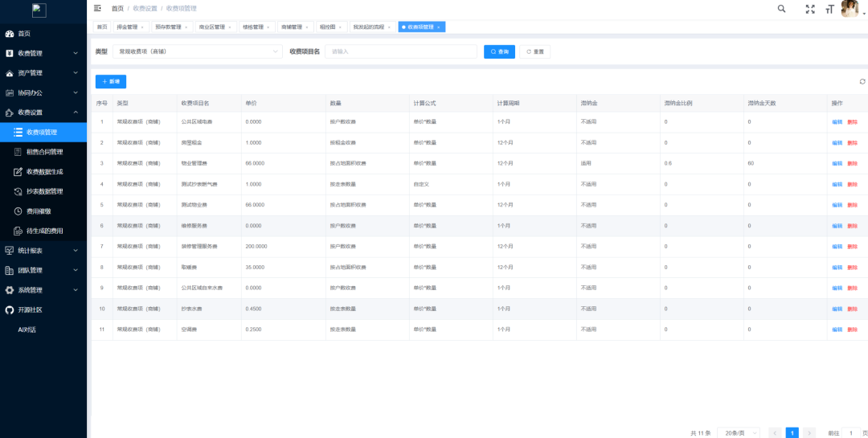Viewport: 868px width, 438px height.
Task: Click the 资产管理 icon in sidebar
Action: coord(10,73)
